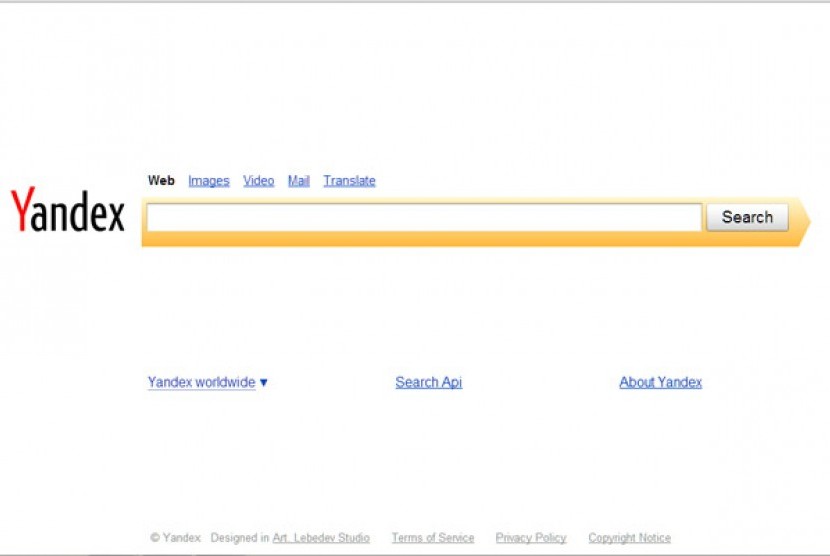Open the Terms of Service link
This screenshot has height=556, width=830.
433,538
